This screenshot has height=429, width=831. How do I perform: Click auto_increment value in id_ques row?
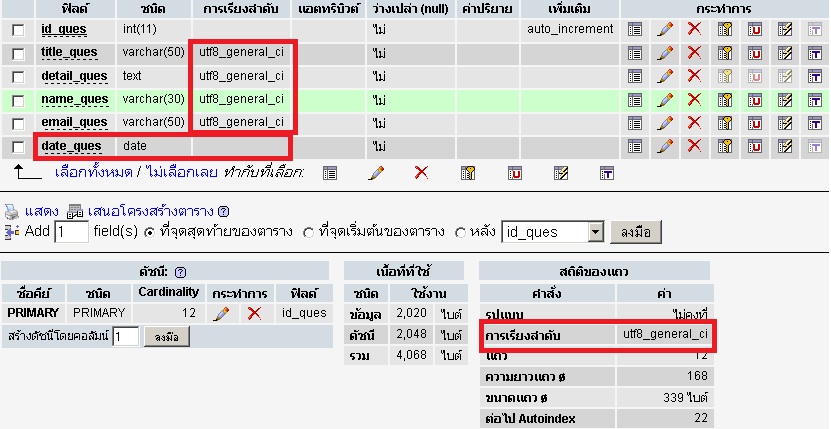[570, 29]
